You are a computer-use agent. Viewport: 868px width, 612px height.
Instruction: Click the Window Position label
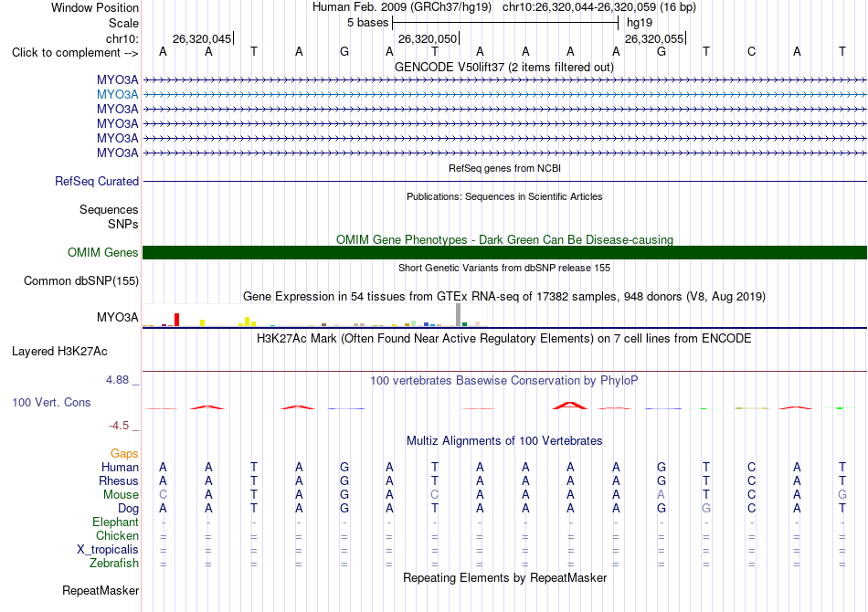point(95,7)
